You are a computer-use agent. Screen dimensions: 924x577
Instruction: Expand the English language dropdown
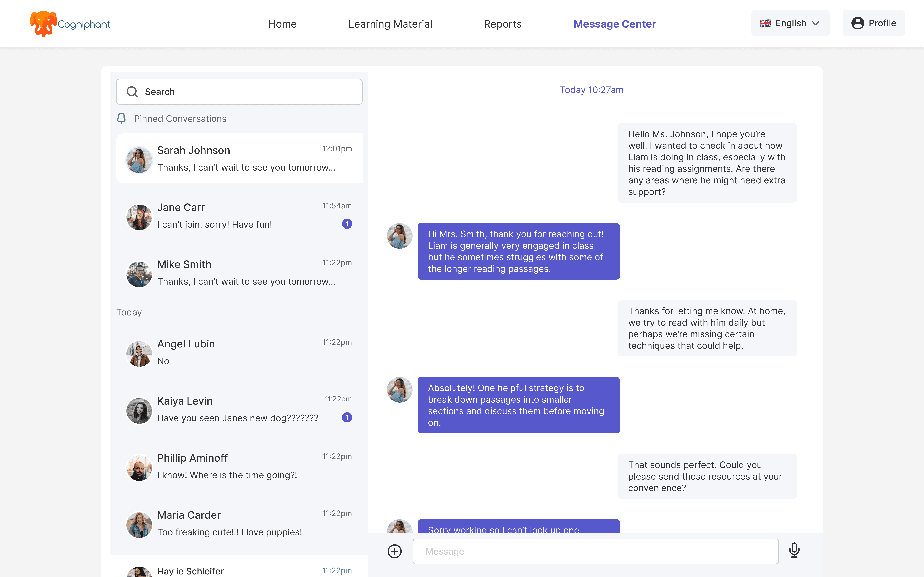pyautogui.click(x=816, y=23)
